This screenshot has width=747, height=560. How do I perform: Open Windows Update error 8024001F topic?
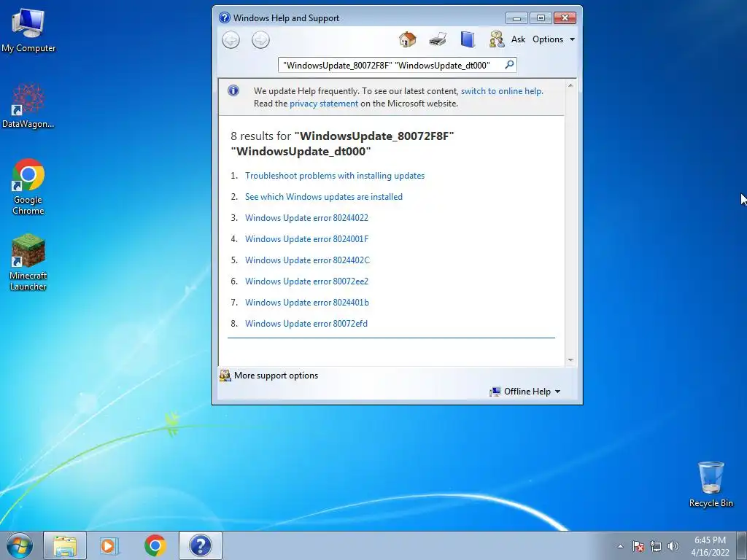tap(307, 239)
